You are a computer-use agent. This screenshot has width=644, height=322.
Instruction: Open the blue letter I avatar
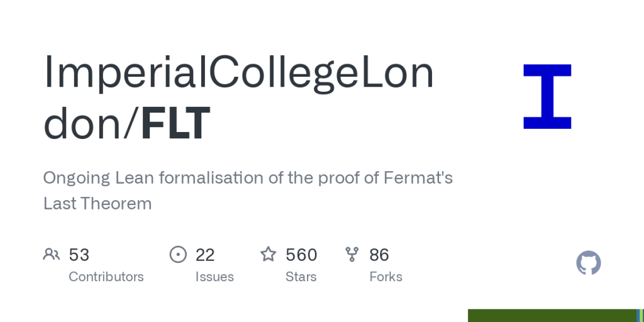[x=547, y=97]
